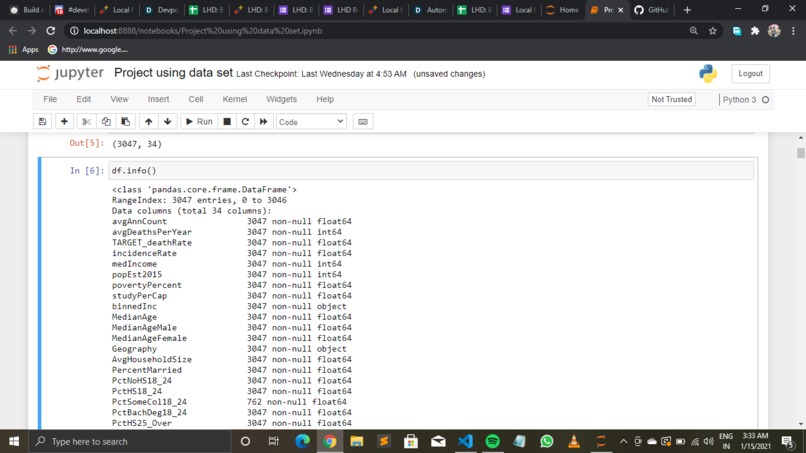Image resolution: width=806 pixels, height=453 pixels.
Task: Restart kernel and run all cells icon
Action: (x=264, y=122)
